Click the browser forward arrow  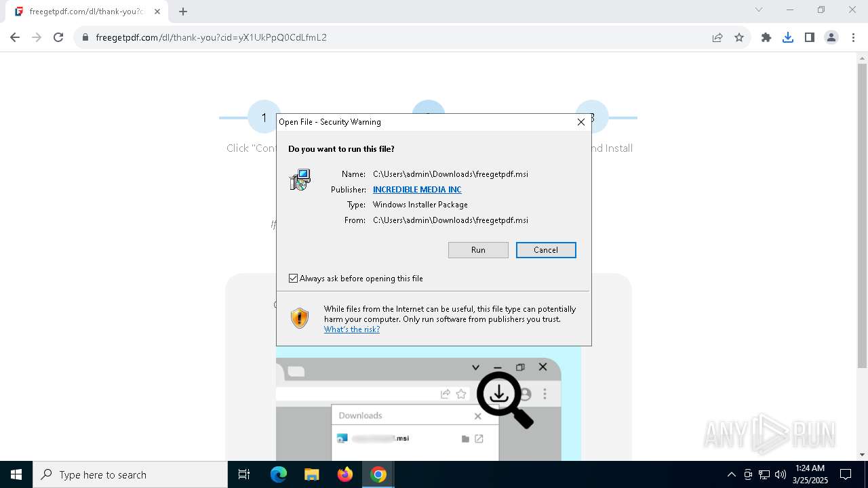point(37,37)
